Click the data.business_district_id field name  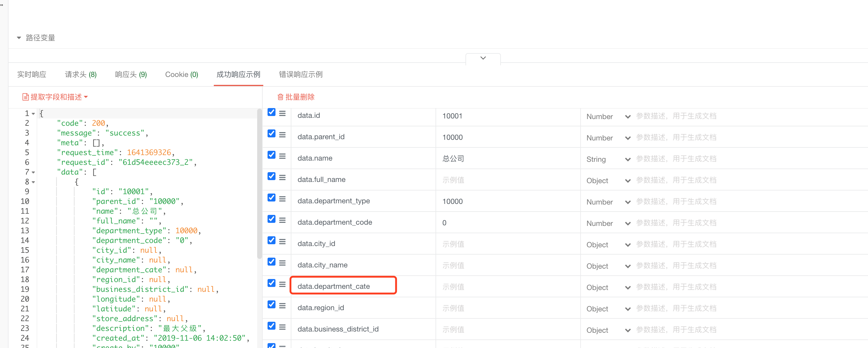pos(338,329)
